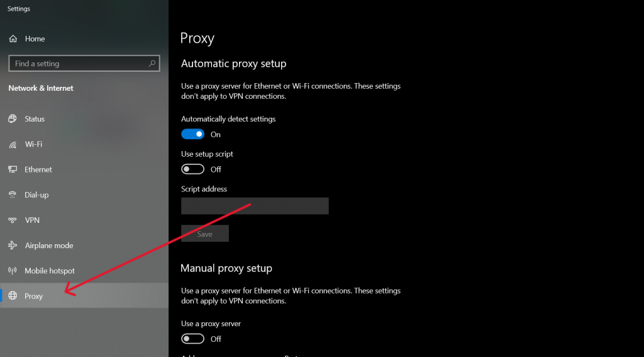This screenshot has height=357, width=644.
Task: Enable the Use setup script toggle
Action: [192, 169]
